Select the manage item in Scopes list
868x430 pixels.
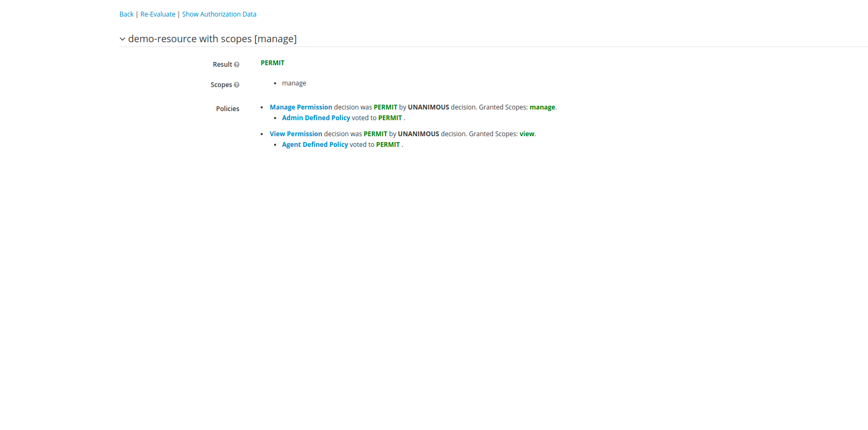tap(294, 83)
